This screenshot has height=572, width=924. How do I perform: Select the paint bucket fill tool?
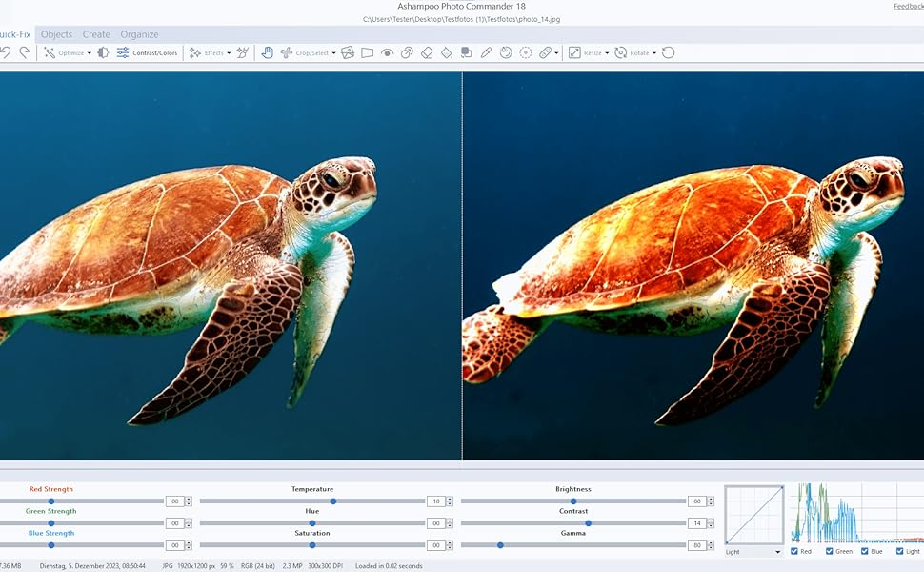coord(447,53)
